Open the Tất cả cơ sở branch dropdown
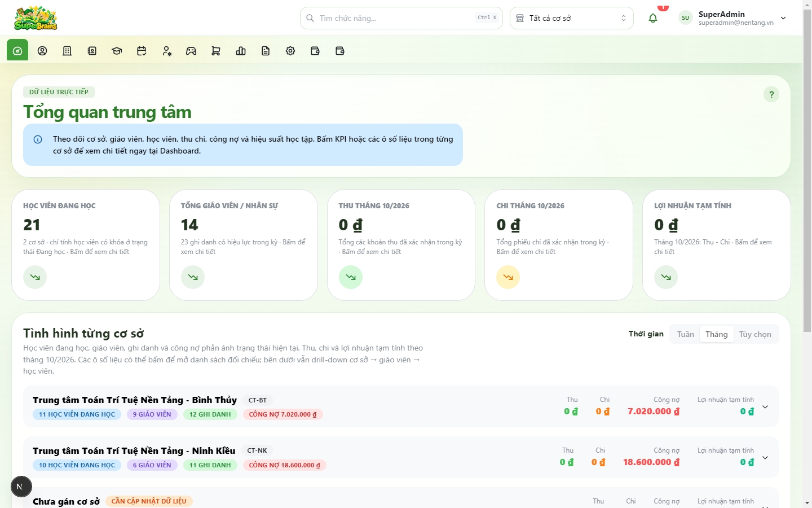 tap(572, 18)
